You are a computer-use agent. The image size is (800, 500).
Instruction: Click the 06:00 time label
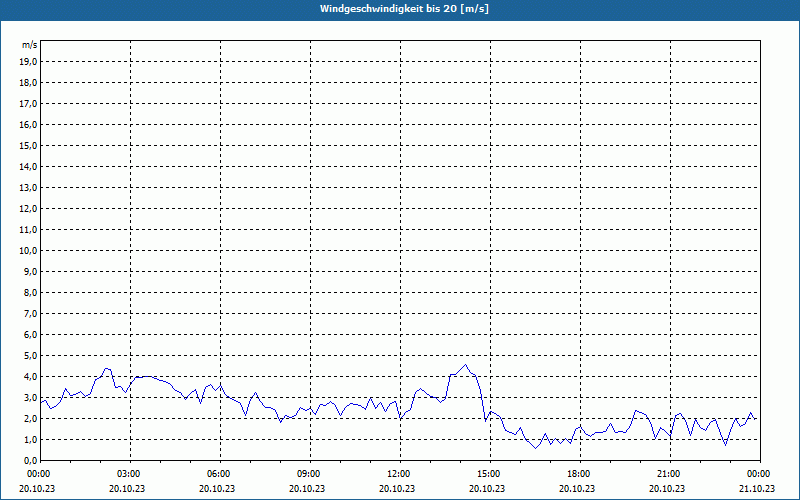pos(220,474)
